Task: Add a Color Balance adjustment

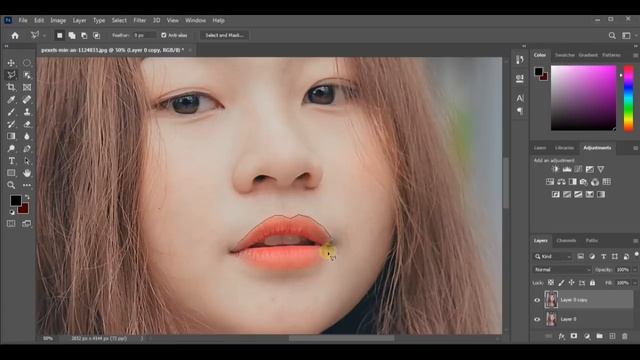Action: coord(561,182)
